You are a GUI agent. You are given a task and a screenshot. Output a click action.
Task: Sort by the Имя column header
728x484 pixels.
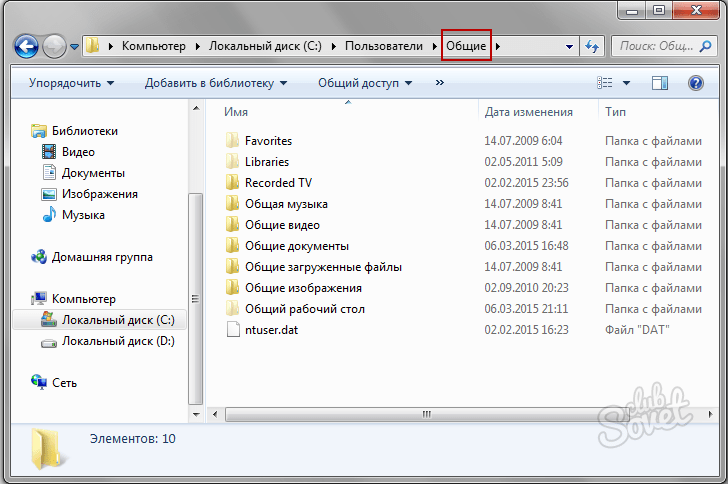point(236,112)
